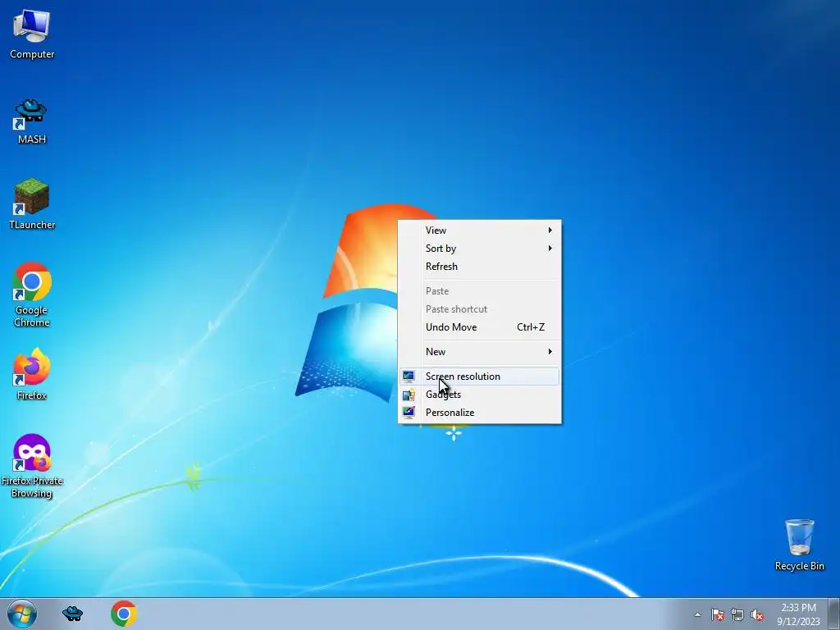840x630 pixels.
Task: Expand the Sort by submenu
Action: 479,249
